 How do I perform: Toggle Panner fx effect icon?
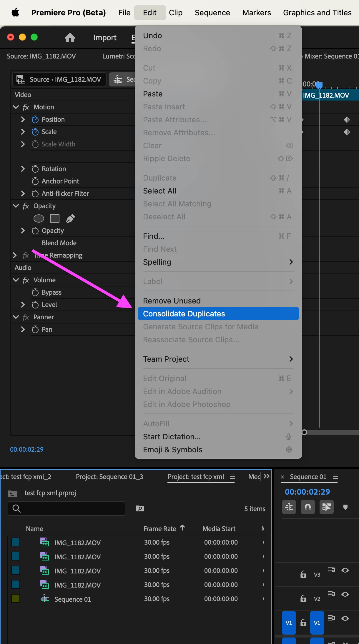[26, 317]
